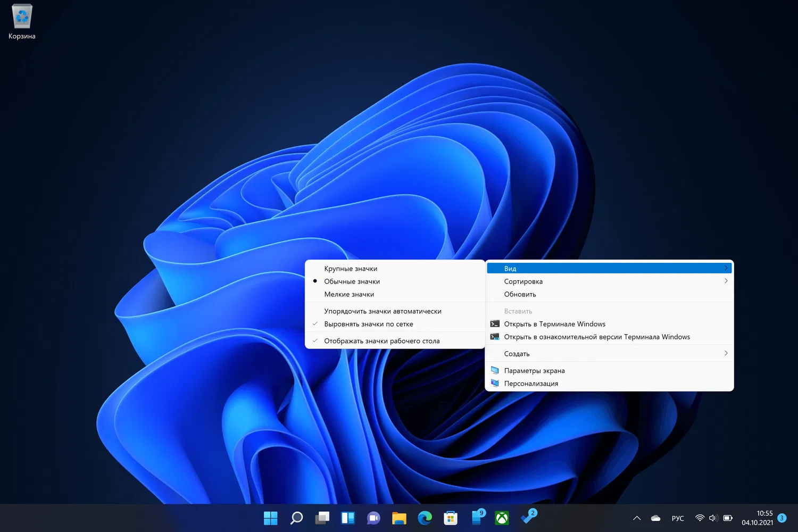Viewport: 798px width, 532px height.
Task: Open "Параметры экрана" display settings
Action: coord(534,371)
